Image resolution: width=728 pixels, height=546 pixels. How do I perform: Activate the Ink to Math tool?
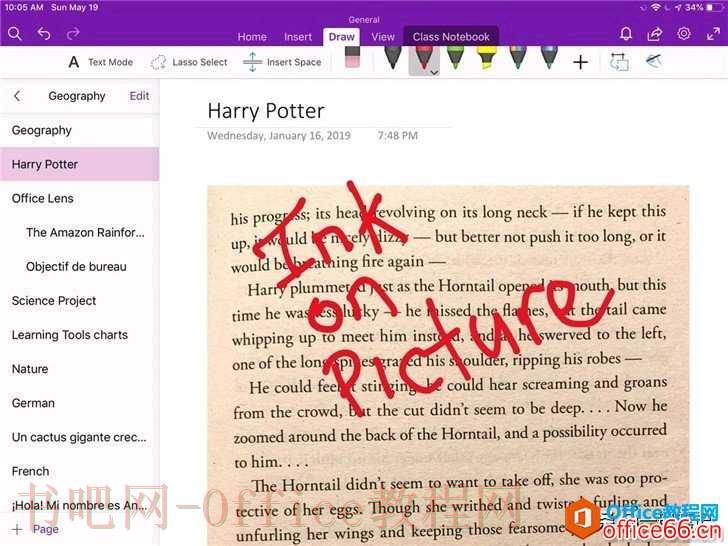(654, 61)
